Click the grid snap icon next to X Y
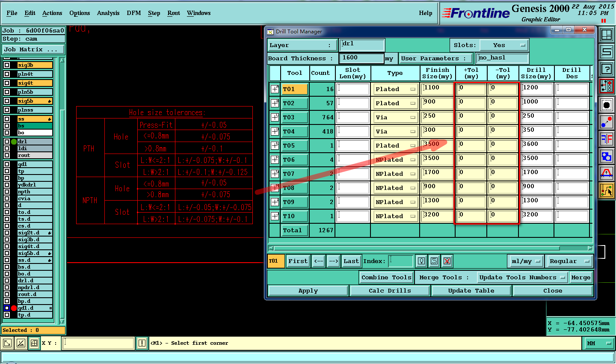Screen dimensions: 616x364 (34, 343)
